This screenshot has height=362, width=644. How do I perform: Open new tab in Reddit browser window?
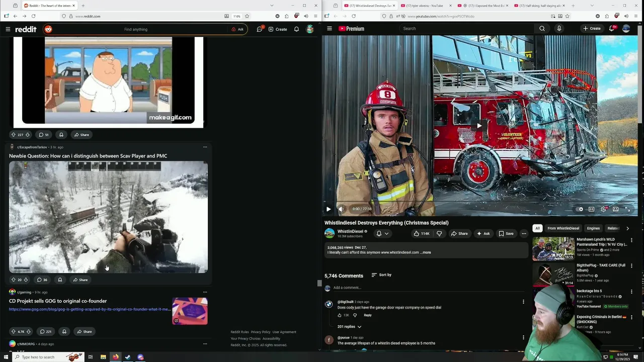coord(83,6)
